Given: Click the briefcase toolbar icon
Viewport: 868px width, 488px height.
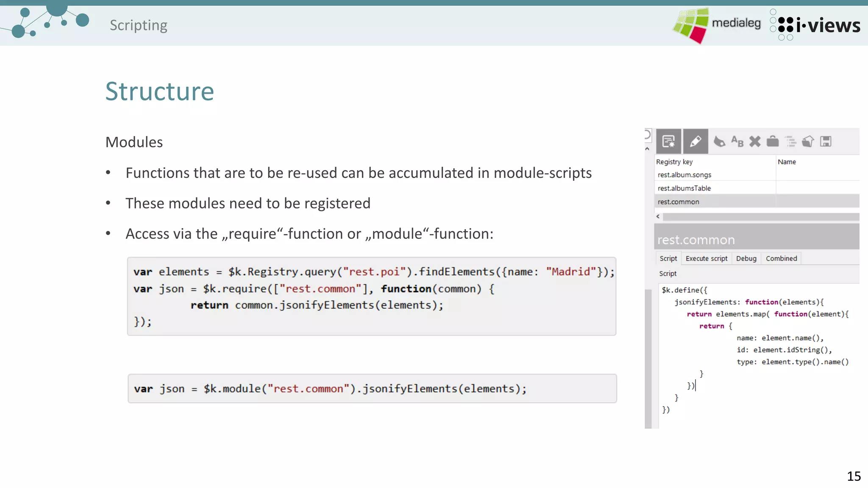Looking at the screenshot, I should [x=773, y=141].
